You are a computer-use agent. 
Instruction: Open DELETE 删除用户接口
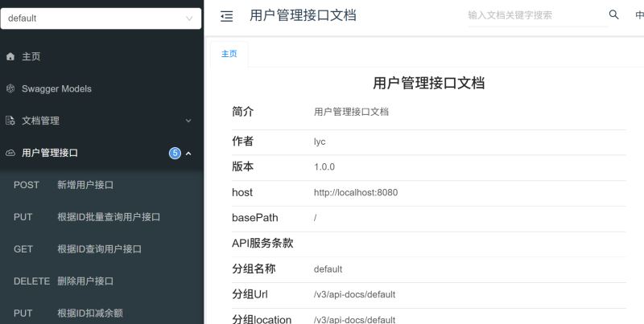[102, 281]
